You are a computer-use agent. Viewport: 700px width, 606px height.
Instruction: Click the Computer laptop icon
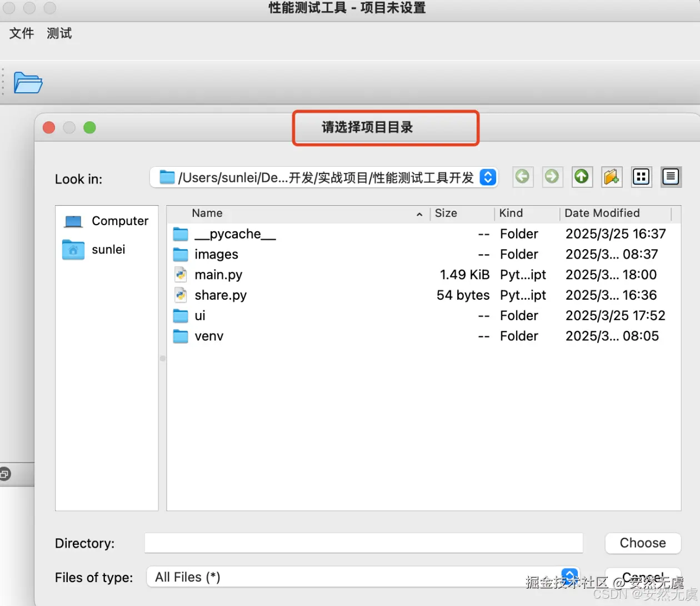(73, 222)
